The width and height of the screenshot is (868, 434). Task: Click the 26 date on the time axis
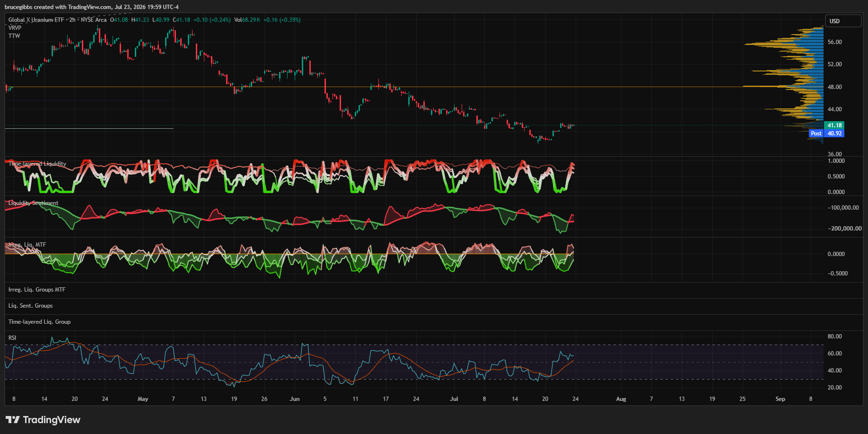tap(264, 399)
